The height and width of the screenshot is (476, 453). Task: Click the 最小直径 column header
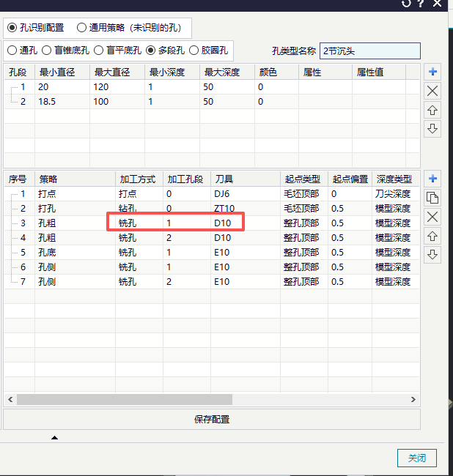[62, 72]
